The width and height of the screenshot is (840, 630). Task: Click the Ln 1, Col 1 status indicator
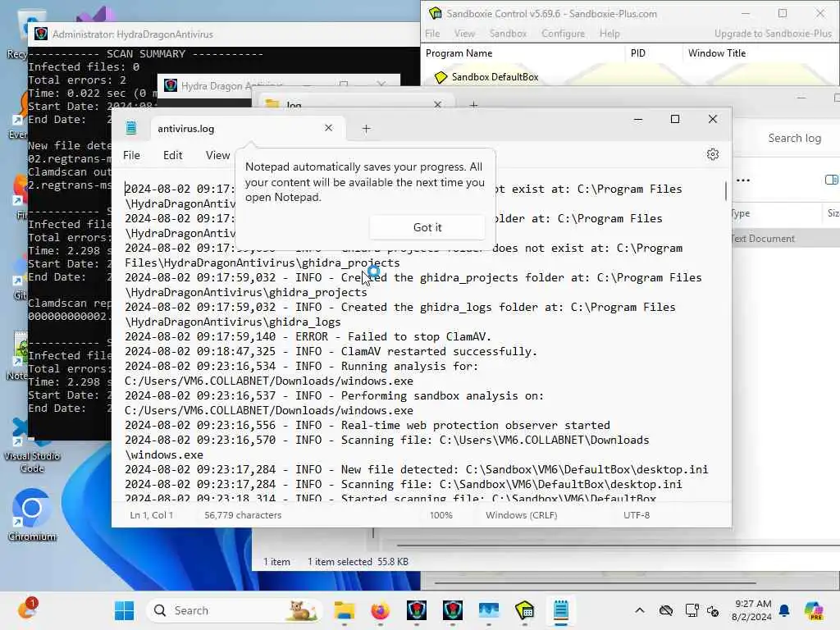tap(152, 515)
